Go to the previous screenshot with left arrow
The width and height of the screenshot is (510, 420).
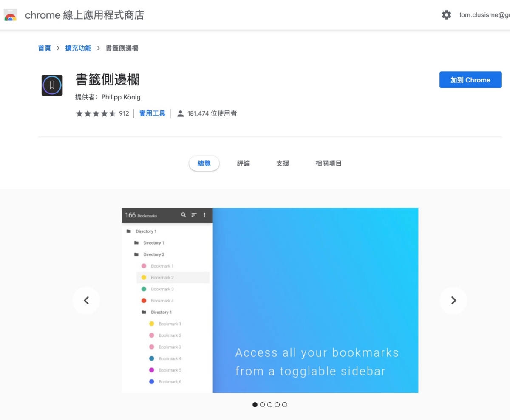pyautogui.click(x=86, y=300)
